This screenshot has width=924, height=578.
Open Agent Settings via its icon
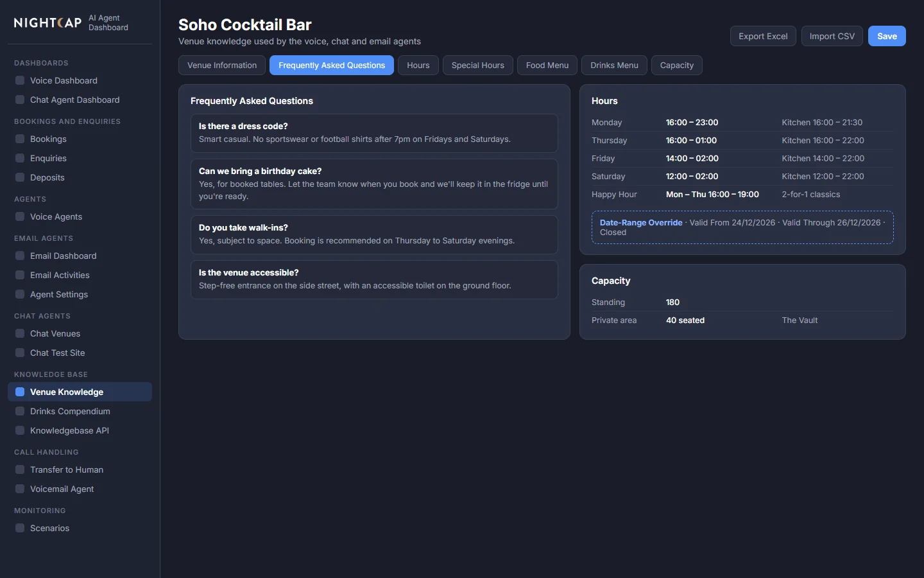point(20,294)
